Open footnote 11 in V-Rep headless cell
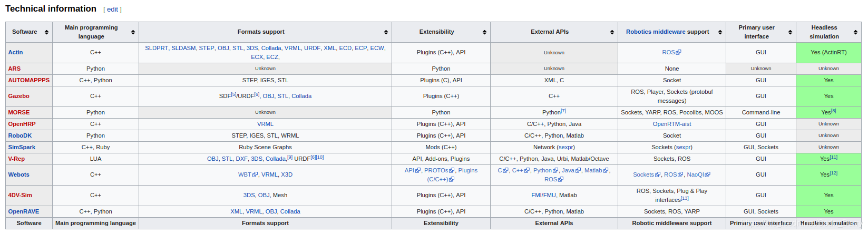 (834, 157)
